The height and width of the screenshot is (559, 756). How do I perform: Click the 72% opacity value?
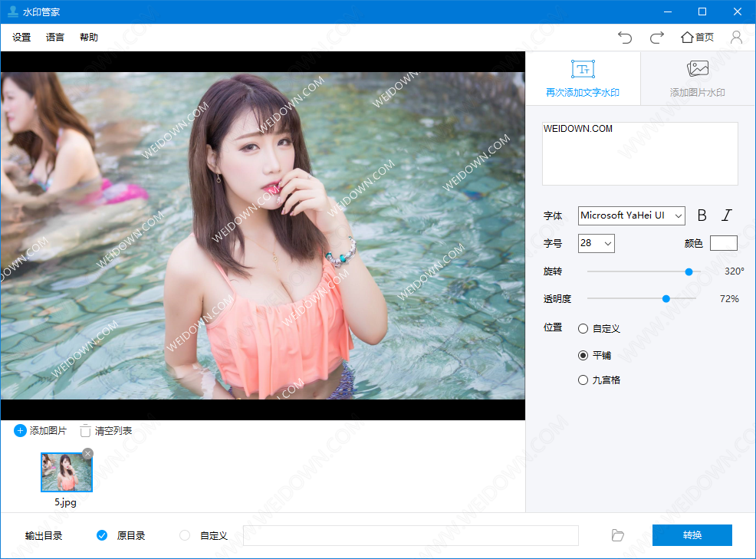[729, 299]
